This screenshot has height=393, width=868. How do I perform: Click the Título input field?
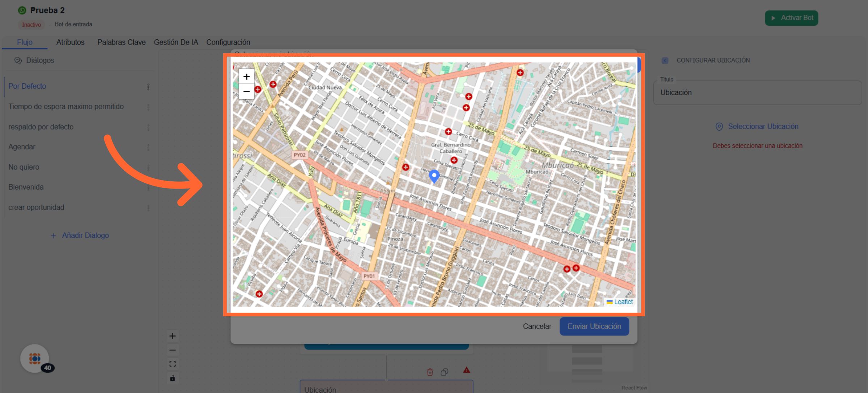(x=757, y=93)
